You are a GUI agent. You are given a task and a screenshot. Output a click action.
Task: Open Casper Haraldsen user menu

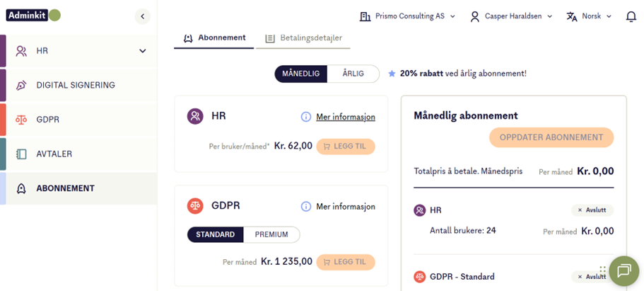pos(511,16)
